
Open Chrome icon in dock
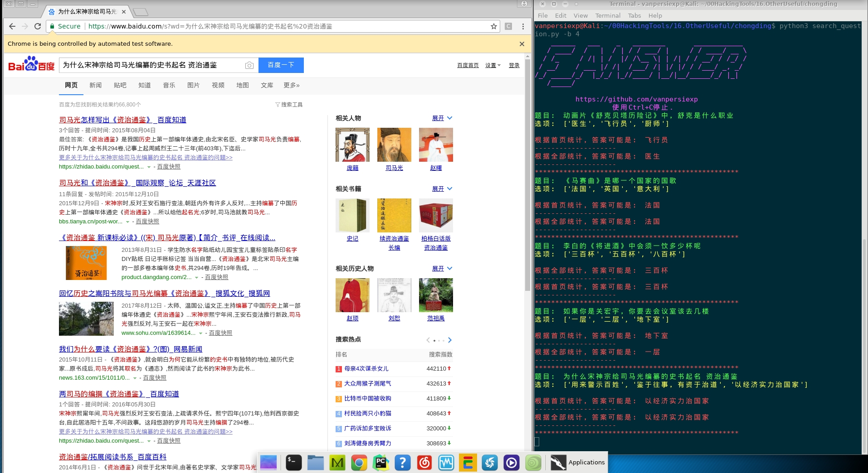coord(359,463)
